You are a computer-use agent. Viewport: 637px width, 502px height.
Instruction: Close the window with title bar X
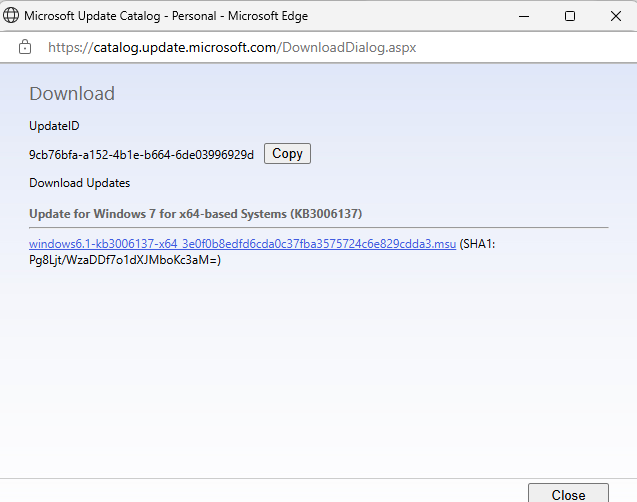[615, 16]
